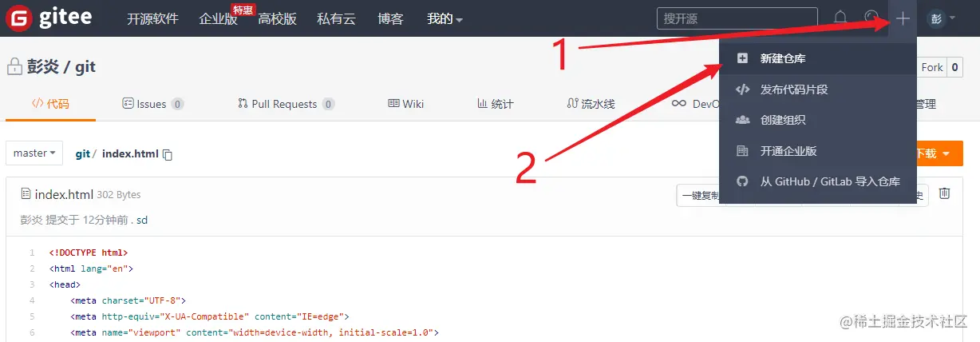This screenshot has height=342, width=980.
Task: Open the git breadcrumb link
Action: pyautogui.click(x=82, y=154)
